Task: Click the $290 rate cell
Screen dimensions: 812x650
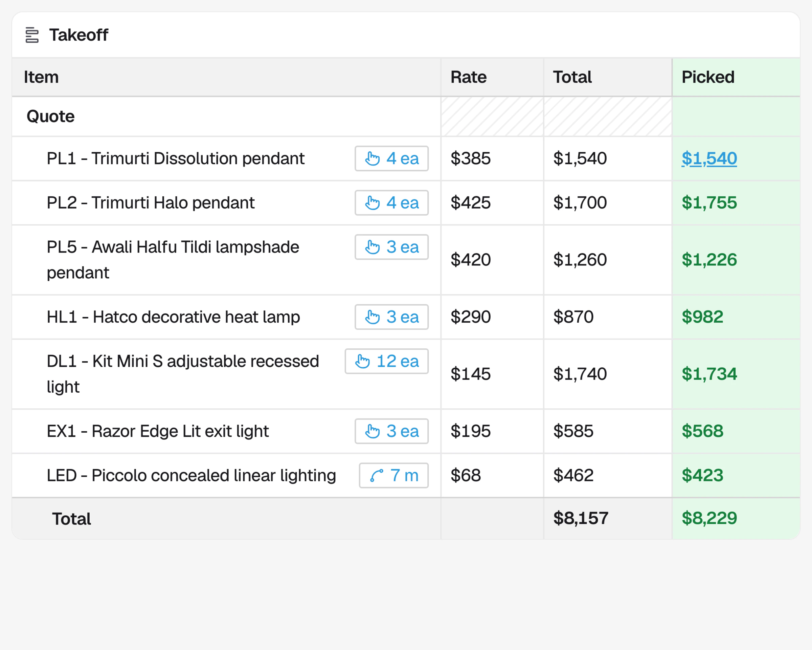Action: pyautogui.click(x=492, y=317)
